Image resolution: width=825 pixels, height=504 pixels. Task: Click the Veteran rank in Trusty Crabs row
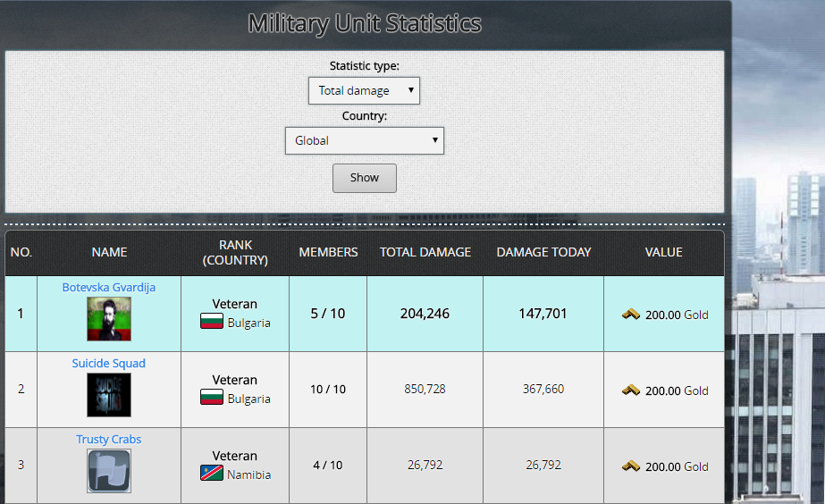tap(235, 456)
